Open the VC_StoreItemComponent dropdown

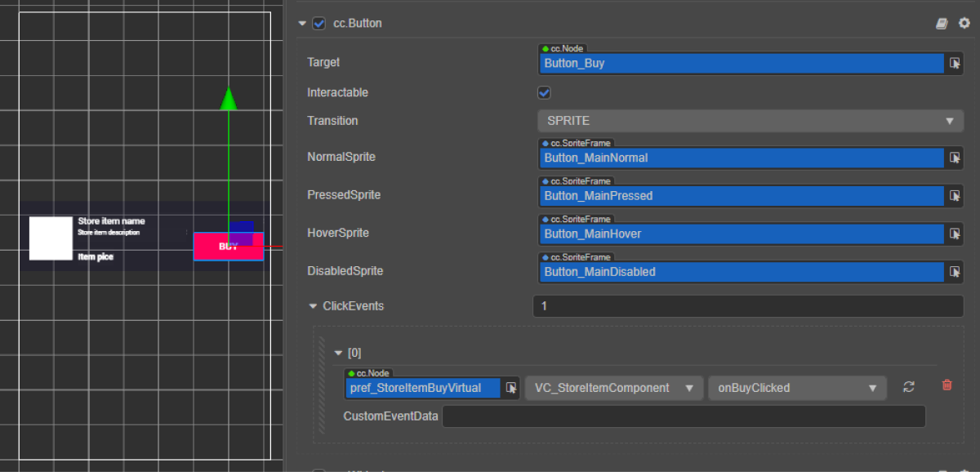[x=613, y=388]
